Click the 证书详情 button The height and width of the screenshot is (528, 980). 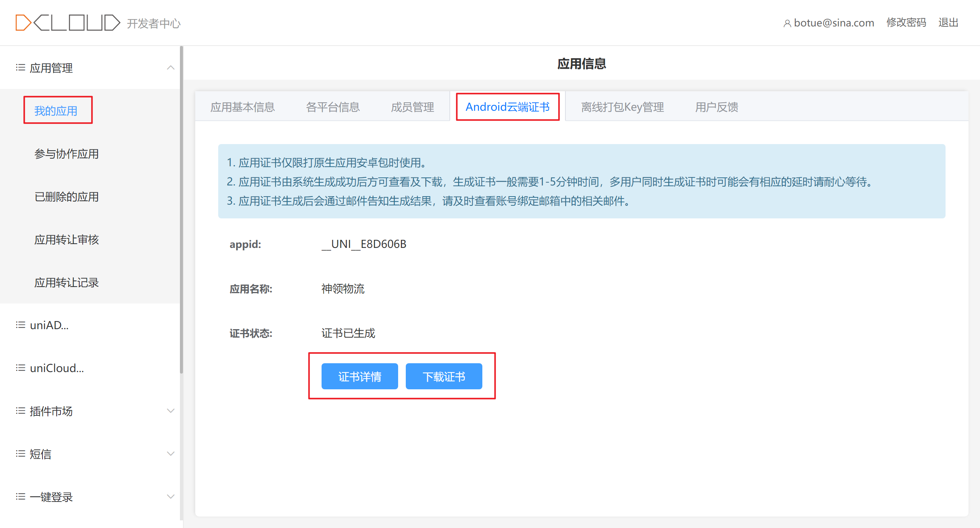pos(359,377)
